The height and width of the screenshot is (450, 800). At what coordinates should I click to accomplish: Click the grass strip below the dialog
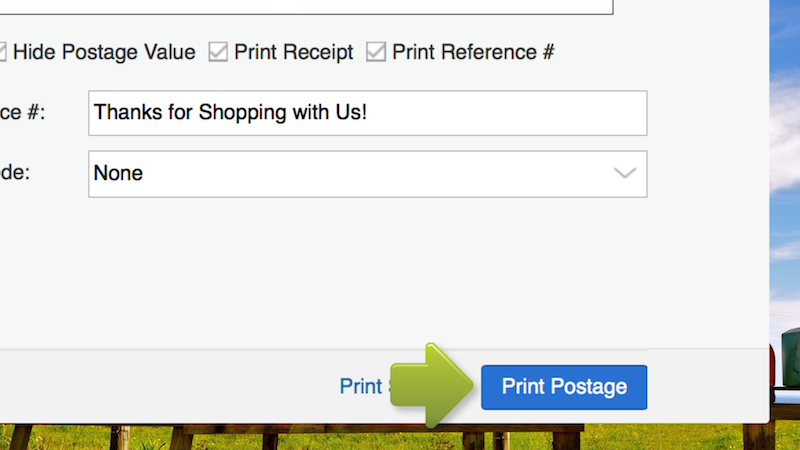pos(400,438)
